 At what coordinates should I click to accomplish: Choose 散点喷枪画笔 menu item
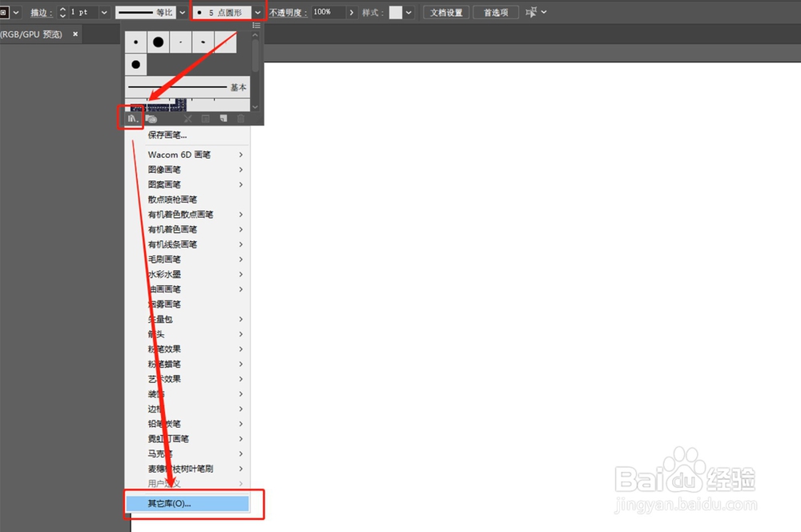(187, 199)
